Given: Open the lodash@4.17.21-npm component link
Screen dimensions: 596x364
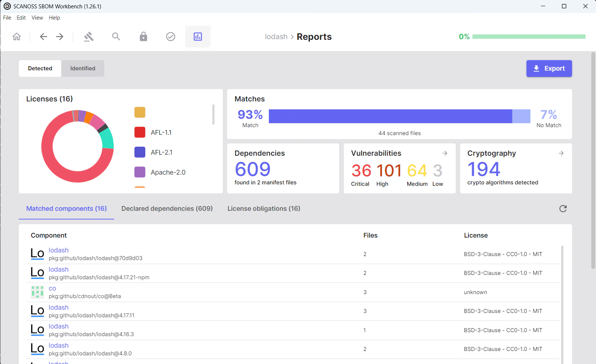Looking at the screenshot, I should (58, 269).
